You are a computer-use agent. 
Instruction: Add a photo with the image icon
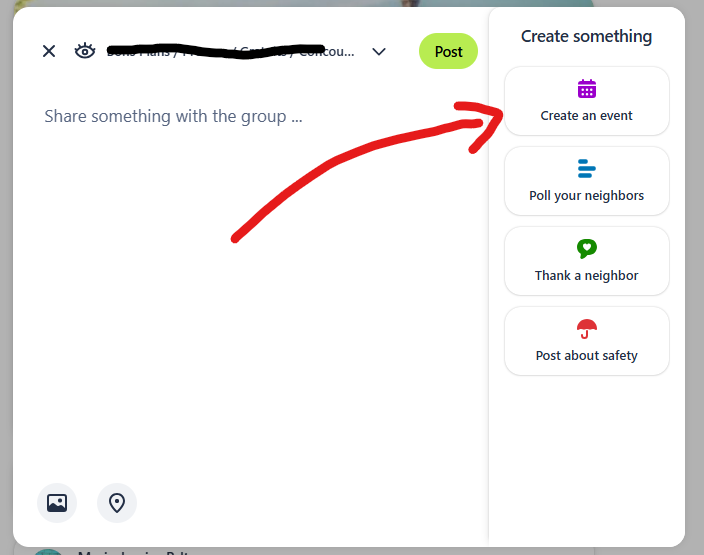57,503
